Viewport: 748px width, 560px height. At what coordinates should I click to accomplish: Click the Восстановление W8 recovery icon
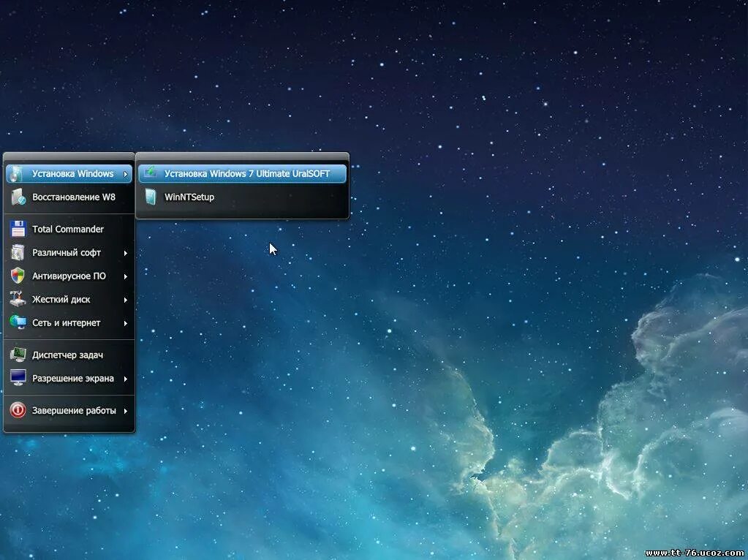[x=18, y=197]
